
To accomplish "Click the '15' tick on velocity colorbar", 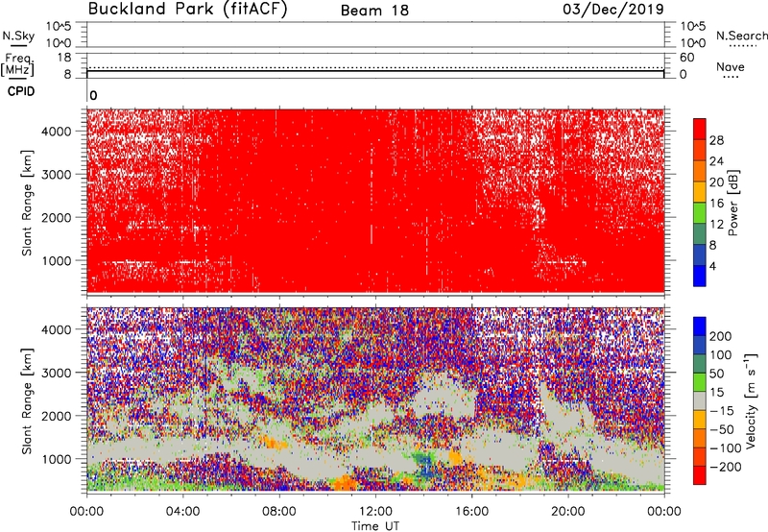I will point(716,392).
